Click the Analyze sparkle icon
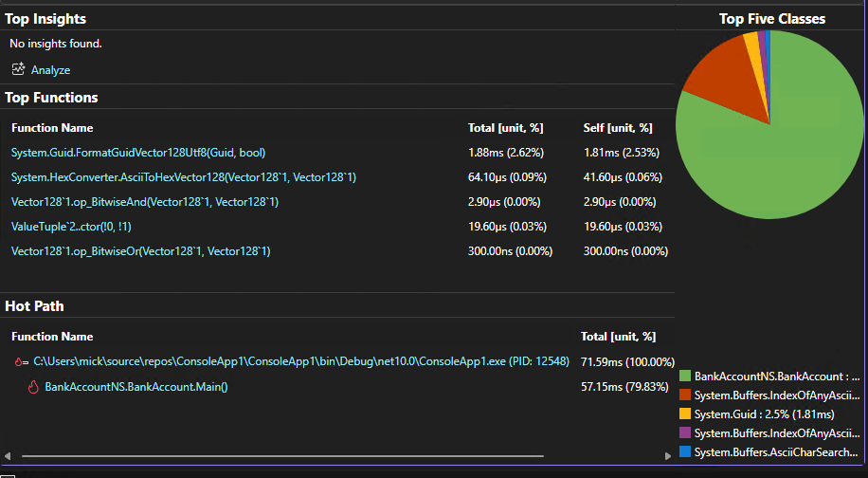The height and width of the screenshot is (478, 868). click(x=18, y=69)
